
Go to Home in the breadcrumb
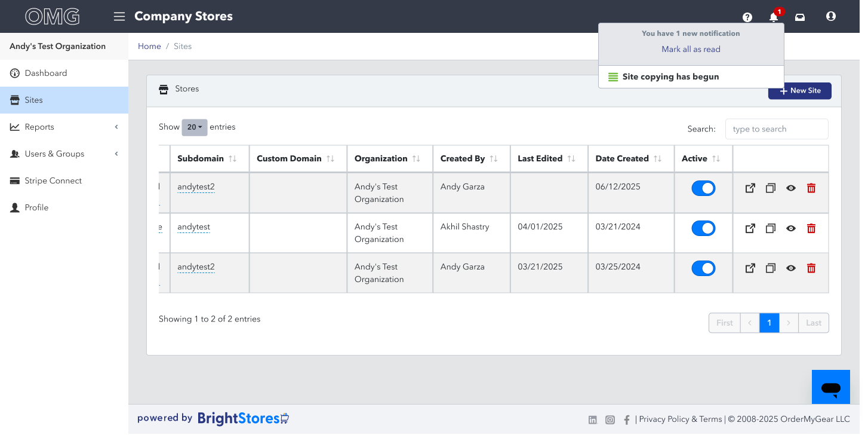click(149, 46)
